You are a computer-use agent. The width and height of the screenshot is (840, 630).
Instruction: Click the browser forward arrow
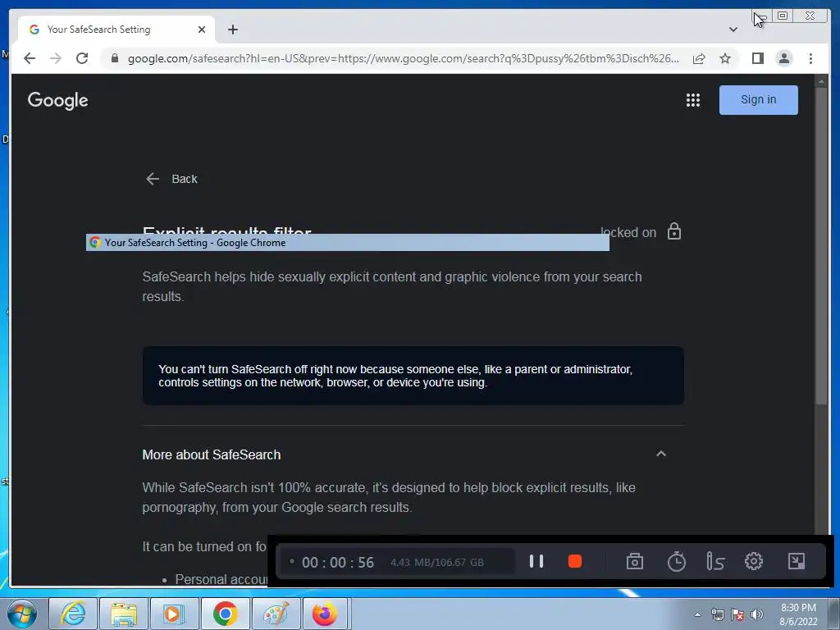56,58
